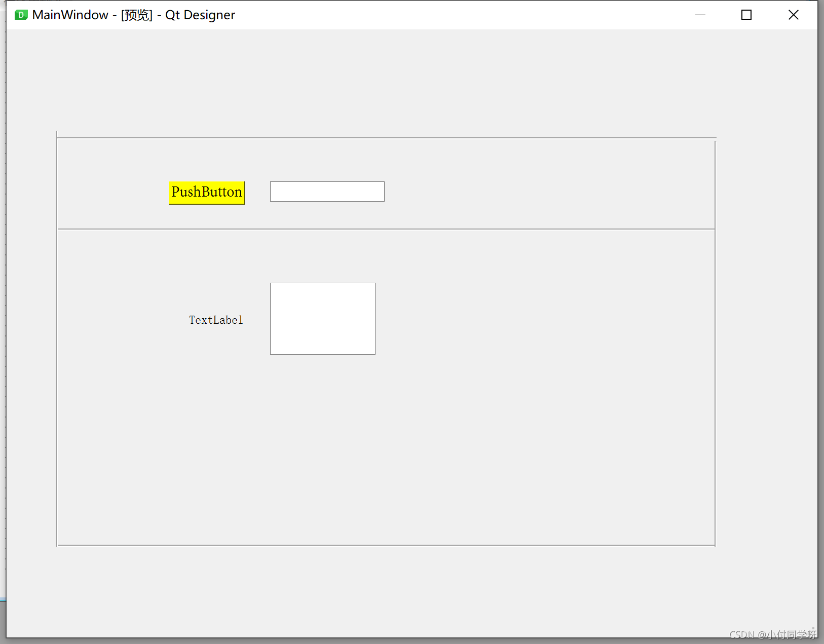Screen dimensions: 824x644
Task: Maximize the MainWindow preview window
Action: [746, 15]
